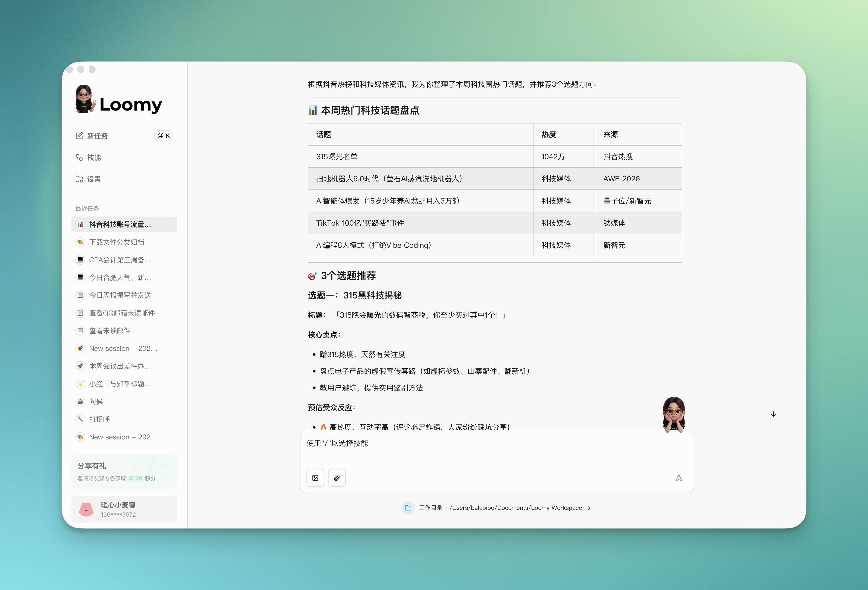Viewport: 868px width, 590px height.
Task: Expand the workspace path chevron
Action: (x=589, y=508)
